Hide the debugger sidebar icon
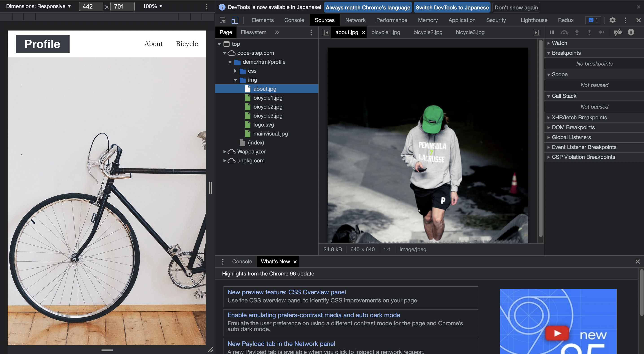Image resolution: width=644 pixels, height=354 pixels. pos(537,33)
